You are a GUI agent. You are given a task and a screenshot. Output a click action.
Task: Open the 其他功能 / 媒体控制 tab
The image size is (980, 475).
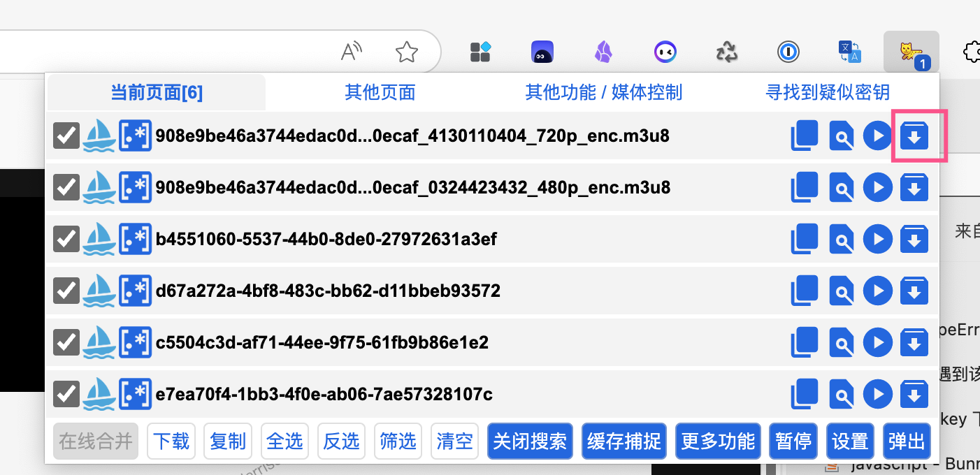point(603,92)
